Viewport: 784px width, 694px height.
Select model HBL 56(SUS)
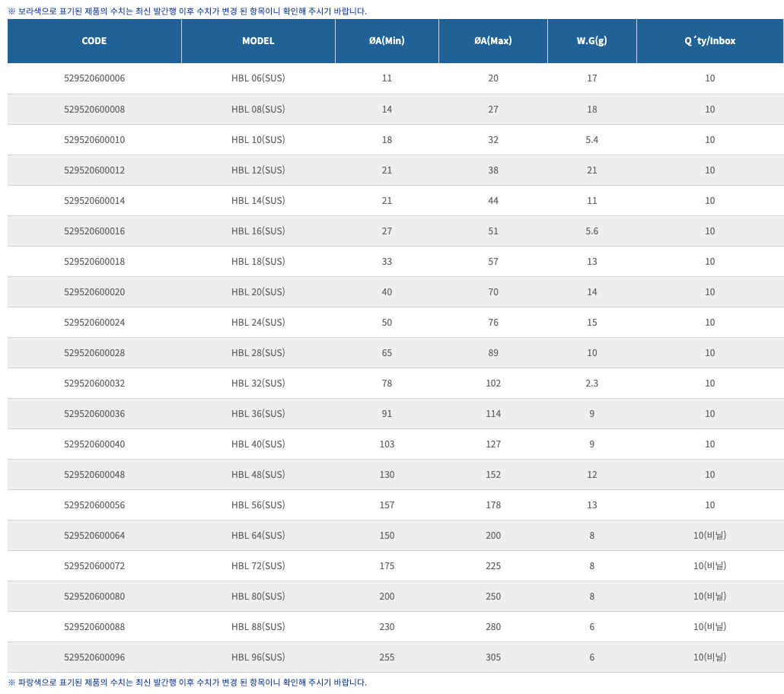coord(258,505)
